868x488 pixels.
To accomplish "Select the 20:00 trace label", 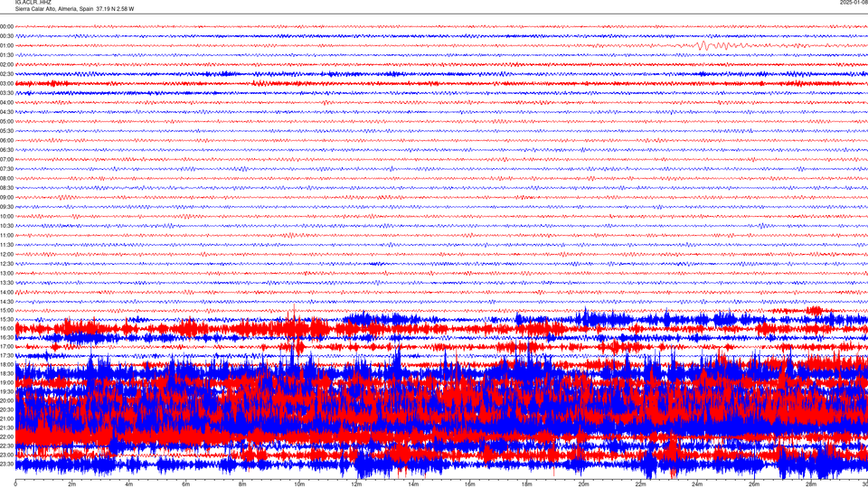I will pyautogui.click(x=6, y=400).
